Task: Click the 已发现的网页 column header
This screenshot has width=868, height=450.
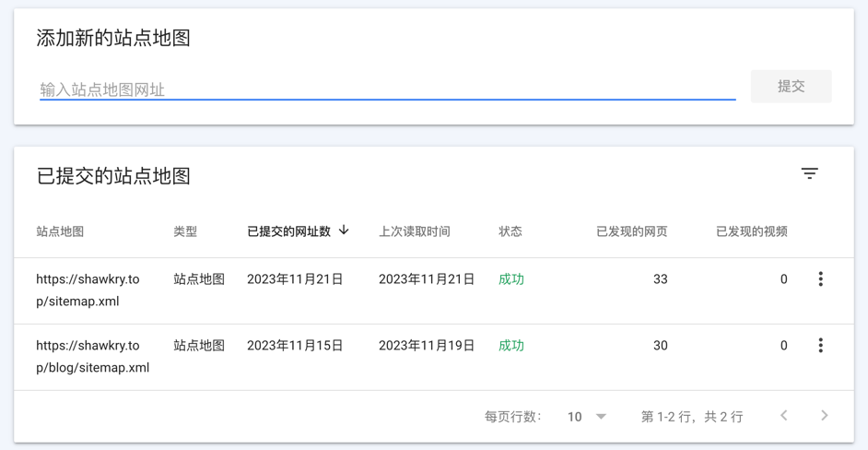Action: point(631,231)
